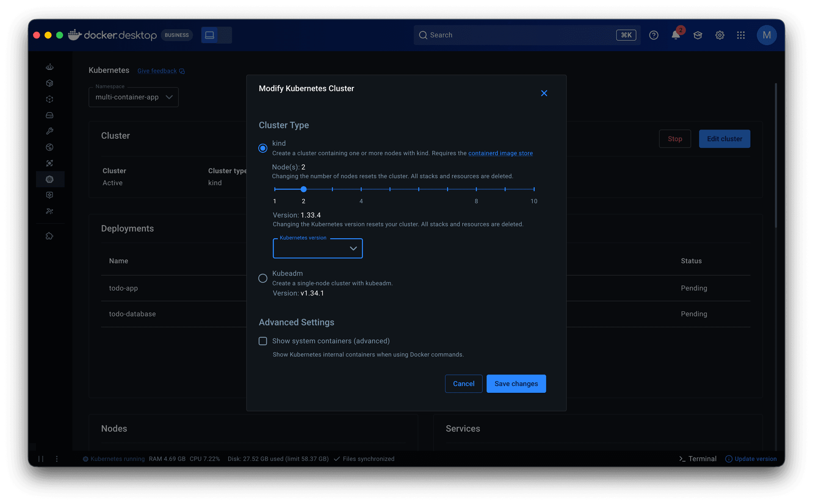The height and width of the screenshot is (504, 813).
Task: Click Update version in status bar
Action: pyautogui.click(x=751, y=459)
